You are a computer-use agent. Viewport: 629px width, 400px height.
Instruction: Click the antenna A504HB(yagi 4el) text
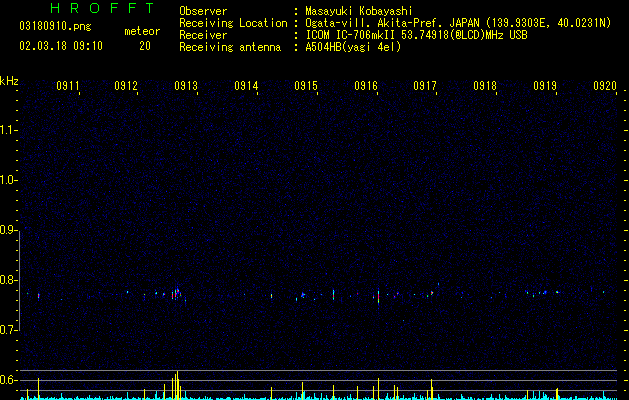(353, 47)
